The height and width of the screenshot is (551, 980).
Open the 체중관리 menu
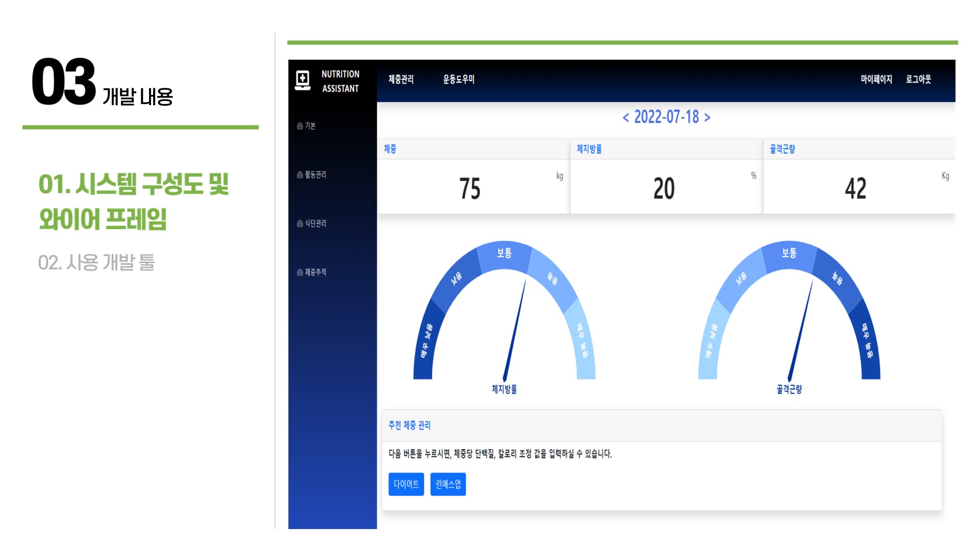401,79
